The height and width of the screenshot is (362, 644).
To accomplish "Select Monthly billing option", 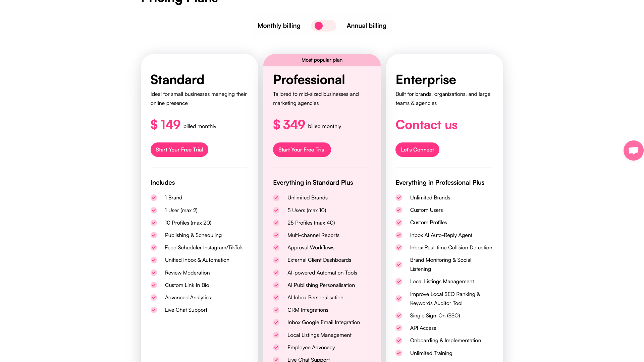I will coord(279,25).
